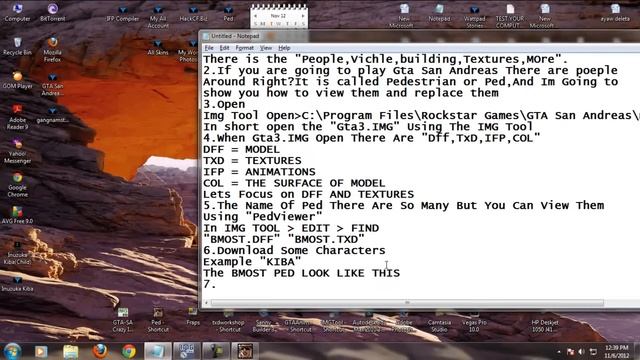This screenshot has height=360, width=640.
Task: Open the Windows Start menu
Action: point(12,351)
